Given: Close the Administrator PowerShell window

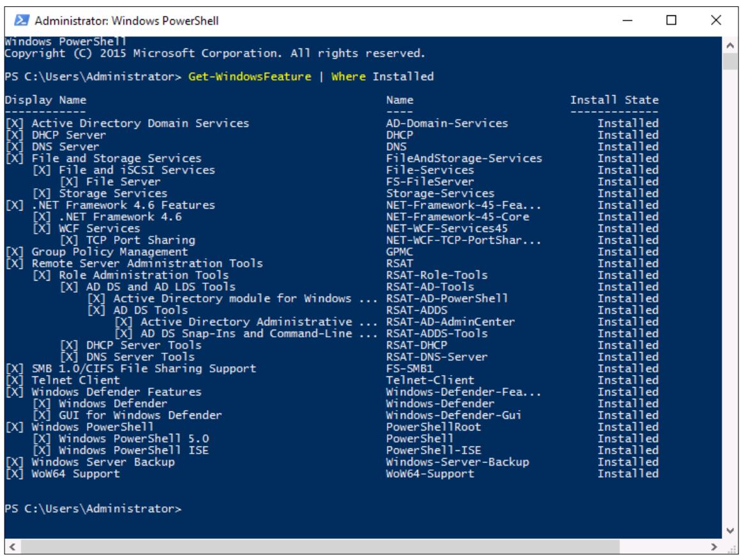Looking at the screenshot, I should pyautogui.click(x=716, y=20).
